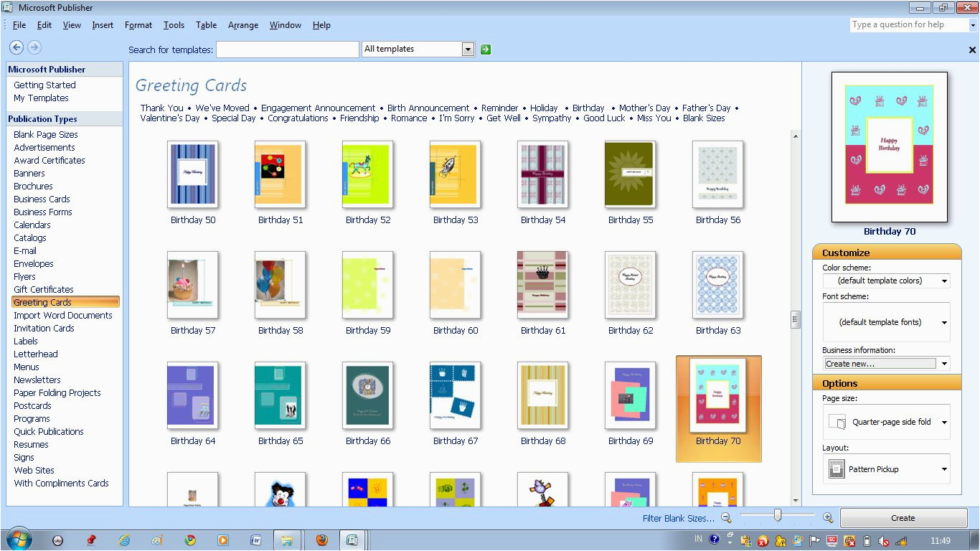The height and width of the screenshot is (551, 980).
Task: Jump to the Get Well category link
Action: coord(504,118)
